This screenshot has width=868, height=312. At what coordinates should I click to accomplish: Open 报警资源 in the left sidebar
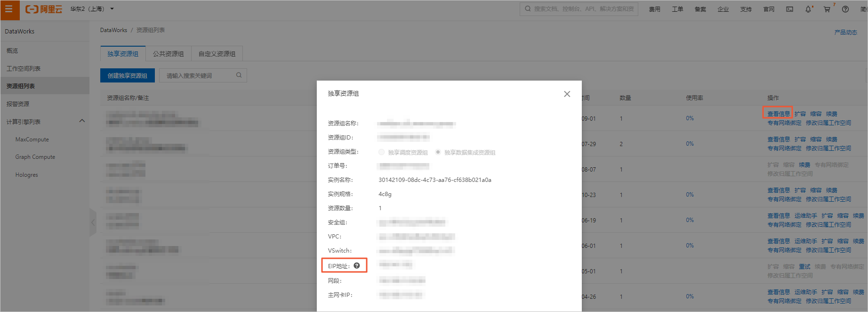pos(18,104)
